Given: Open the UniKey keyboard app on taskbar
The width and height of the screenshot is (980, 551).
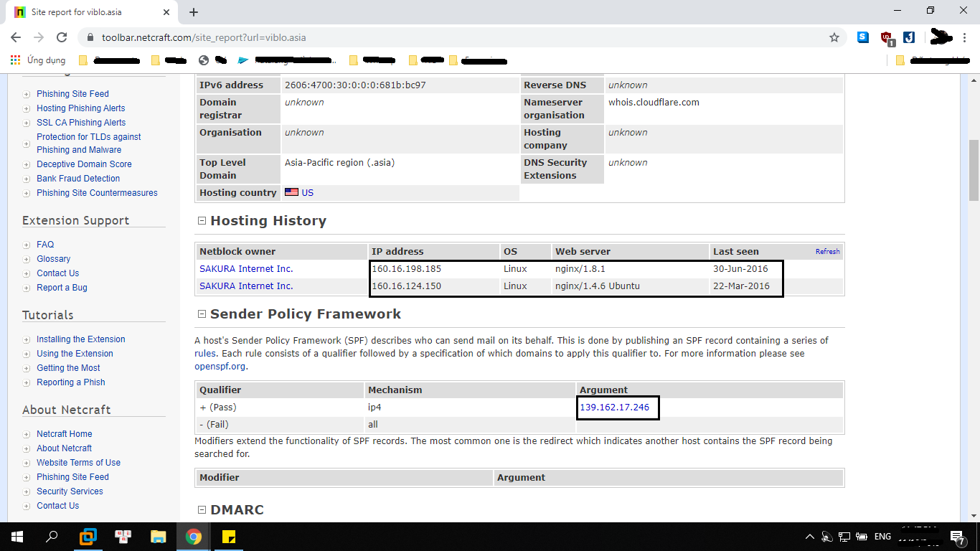Looking at the screenshot, I should [x=123, y=537].
